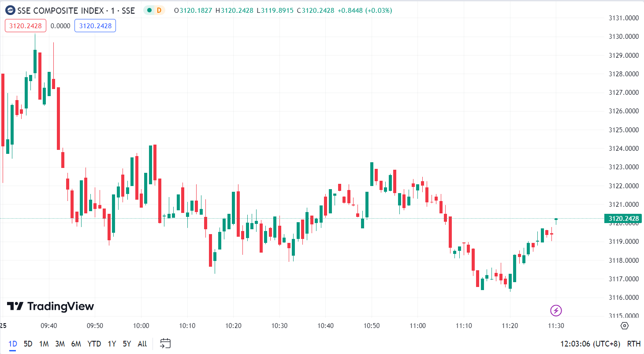Select the YTD date range

94,344
